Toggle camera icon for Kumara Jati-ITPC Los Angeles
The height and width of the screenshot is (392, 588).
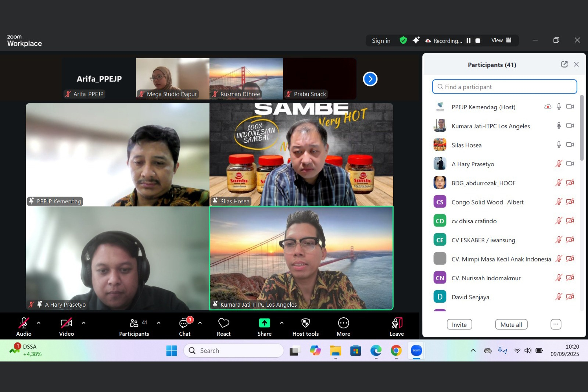[x=570, y=126]
